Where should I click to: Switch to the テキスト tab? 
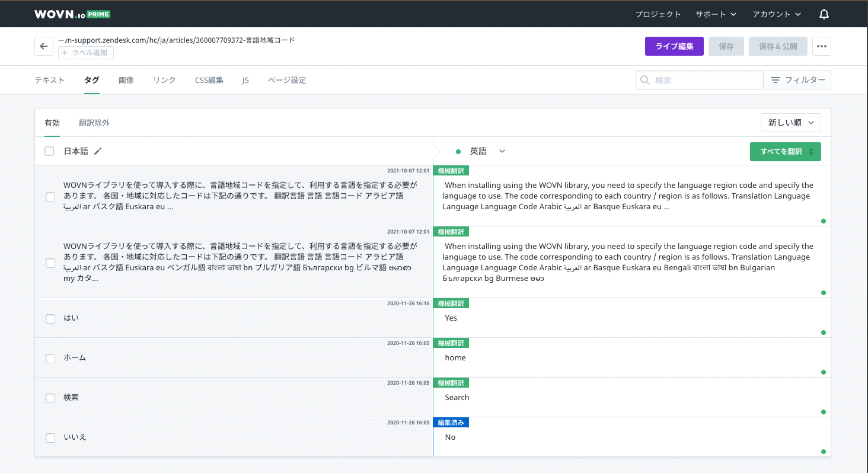[x=49, y=80]
